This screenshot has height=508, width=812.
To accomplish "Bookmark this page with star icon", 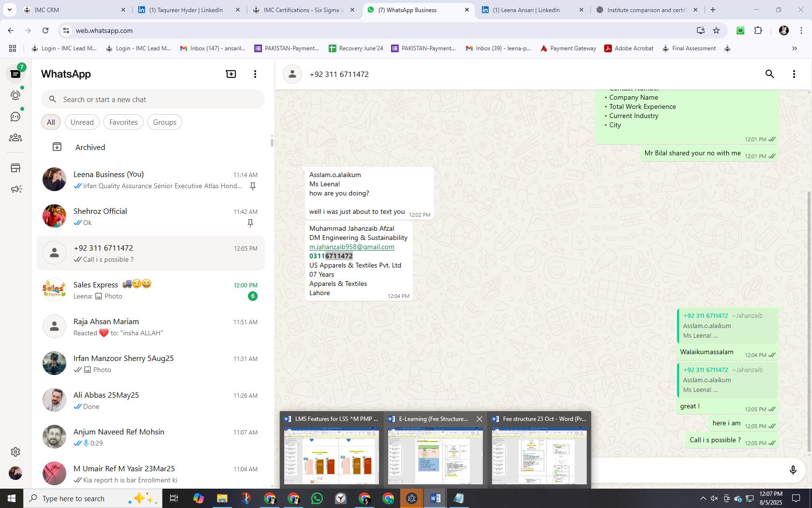I will click(716, 30).
